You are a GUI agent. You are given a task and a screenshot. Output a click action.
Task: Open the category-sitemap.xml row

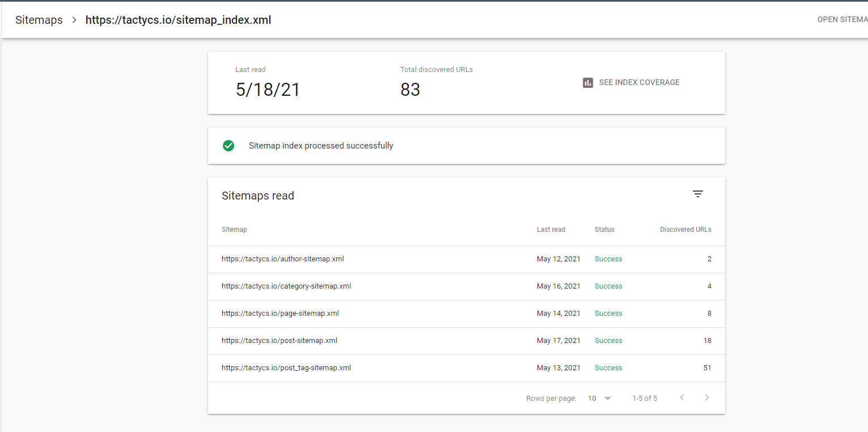click(286, 286)
